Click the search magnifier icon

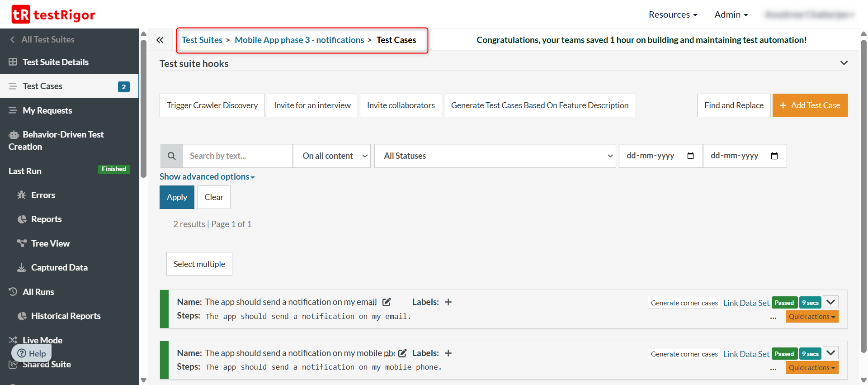172,156
